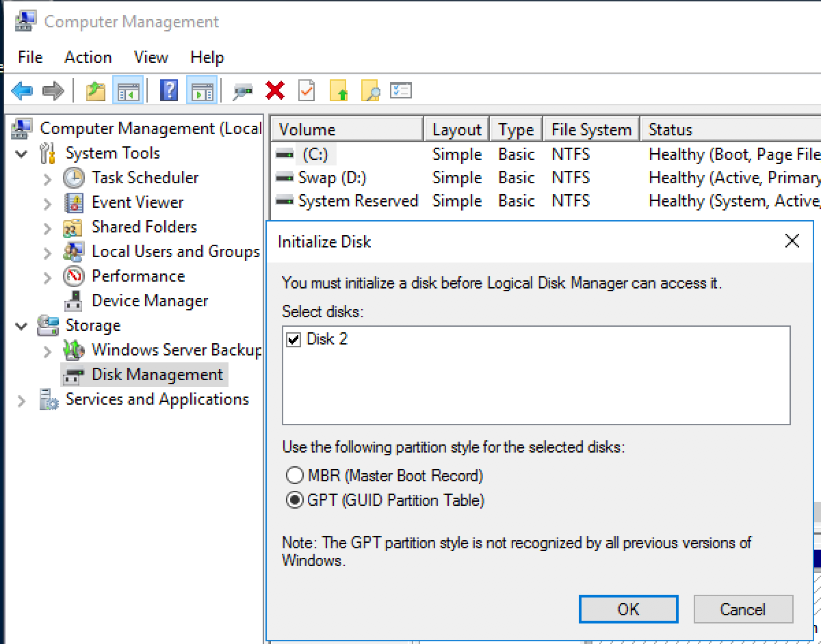Click the Performance gauge icon
The height and width of the screenshot is (644, 821).
coord(74,276)
